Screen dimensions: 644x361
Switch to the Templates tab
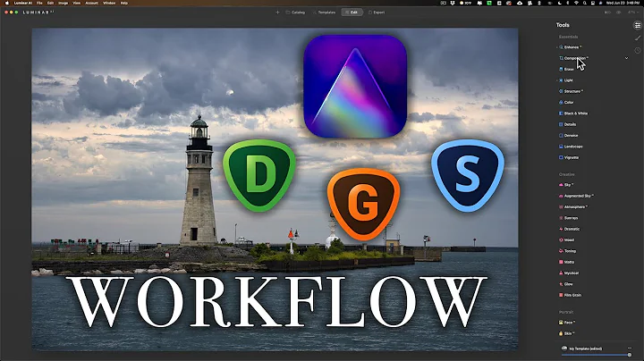[x=324, y=13]
